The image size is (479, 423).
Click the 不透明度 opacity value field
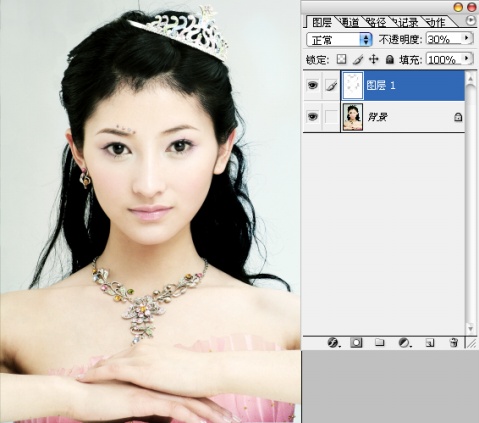point(444,39)
